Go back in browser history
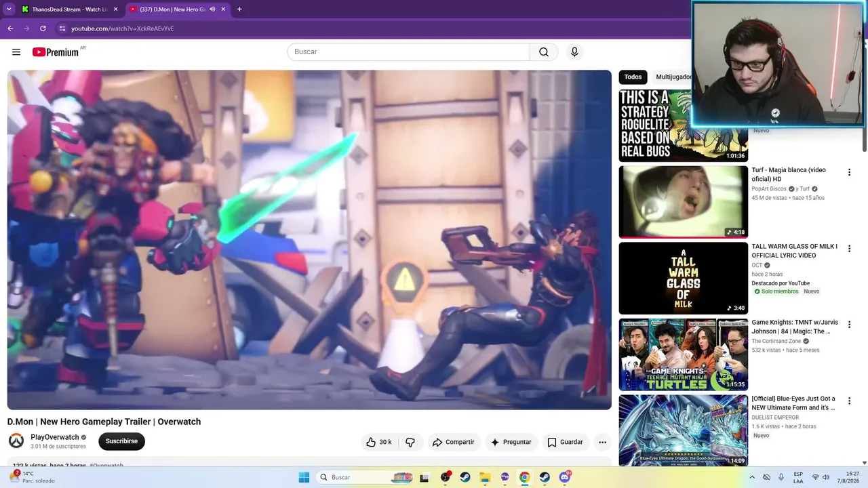Image resolution: width=868 pixels, height=488 pixels. (10, 28)
